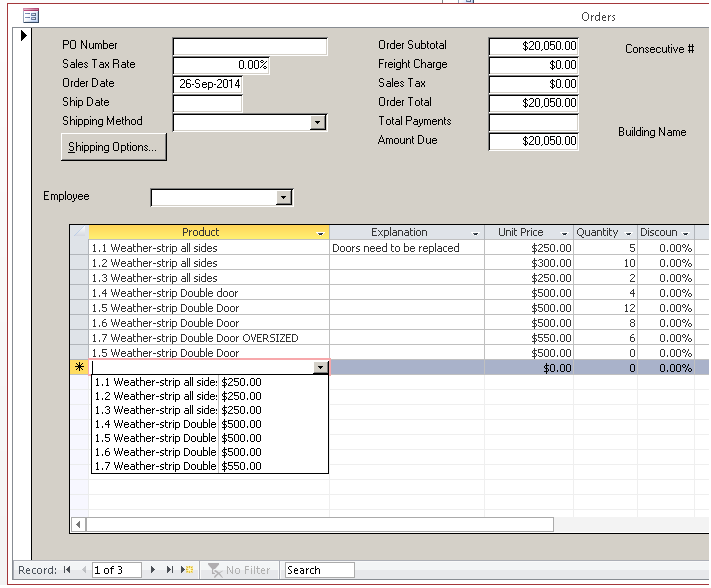The width and height of the screenshot is (711, 588).
Task: Open the Product column header dropdown
Action: (320, 233)
